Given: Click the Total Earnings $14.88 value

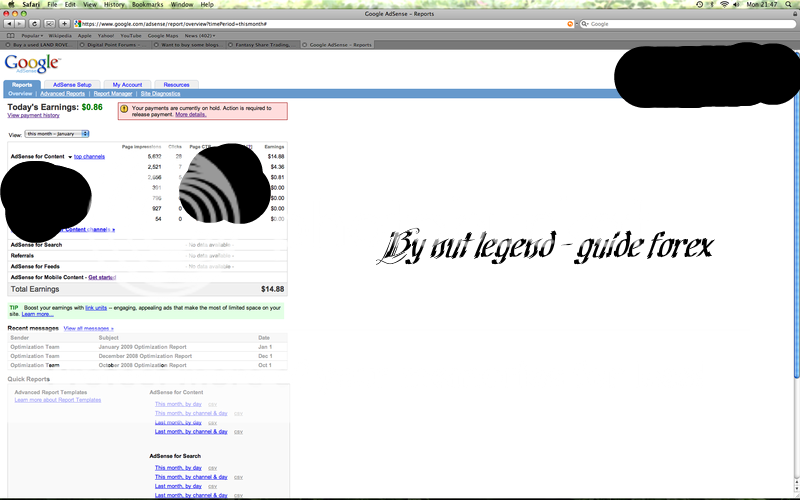Looking at the screenshot, I should 272,289.
